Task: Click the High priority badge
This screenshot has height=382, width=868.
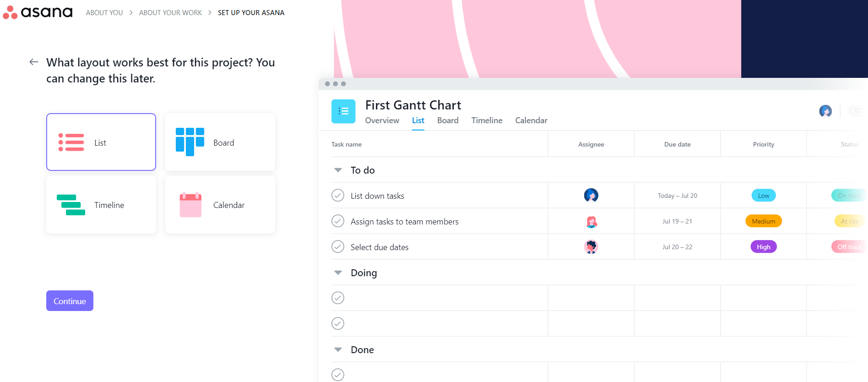Action: coord(763,246)
